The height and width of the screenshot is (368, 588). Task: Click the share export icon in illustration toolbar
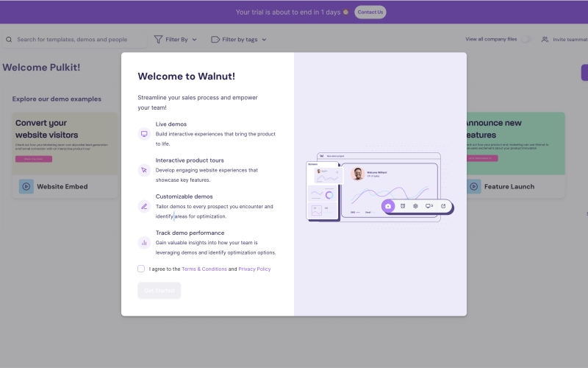click(x=443, y=206)
